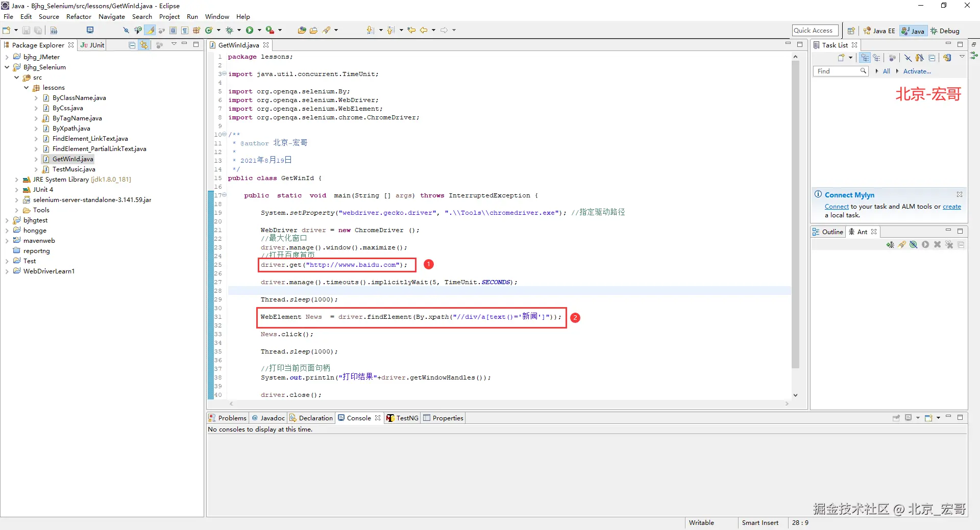Screen dimensions: 980x530
Task: Click the Debug bug icon in toolbar
Action: pos(230,31)
